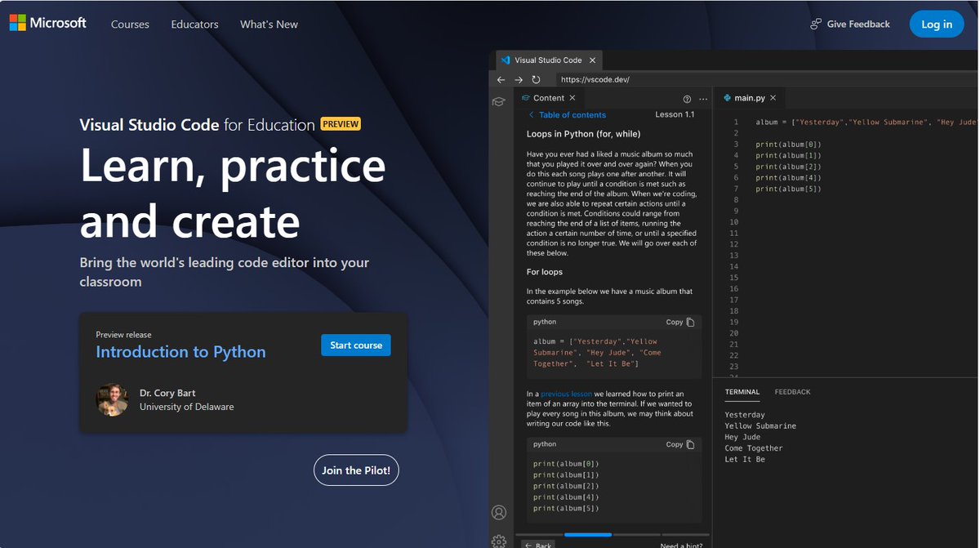Click the 'Preview release' label
The image size is (980, 548).
point(123,335)
